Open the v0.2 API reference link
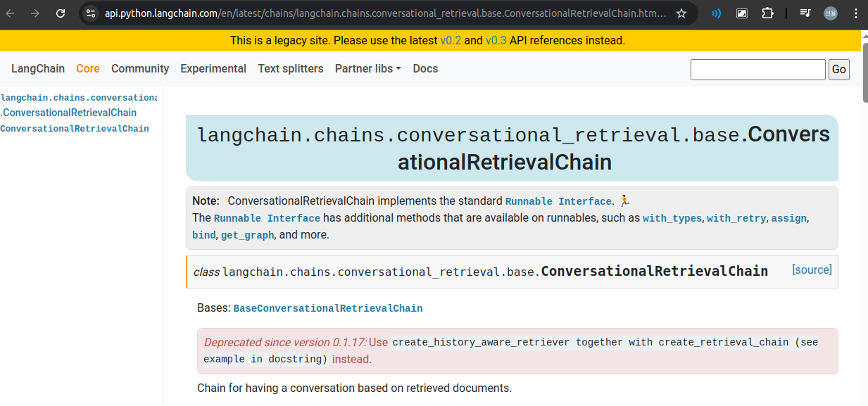868x406 pixels. (x=451, y=41)
